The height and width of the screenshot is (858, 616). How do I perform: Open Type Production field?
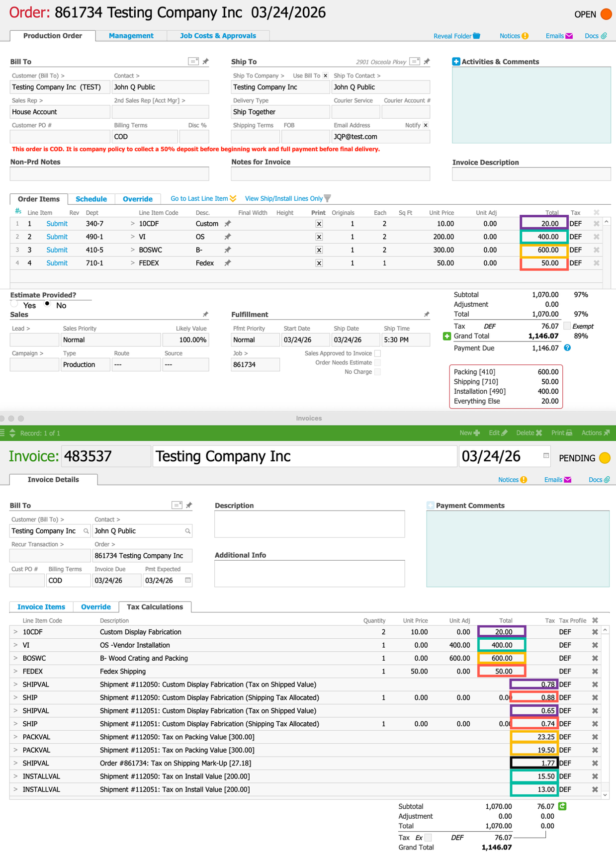click(85, 364)
